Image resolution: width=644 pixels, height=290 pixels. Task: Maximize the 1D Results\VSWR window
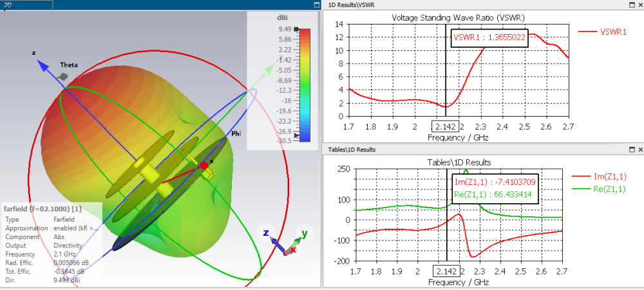tap(632, 5)
